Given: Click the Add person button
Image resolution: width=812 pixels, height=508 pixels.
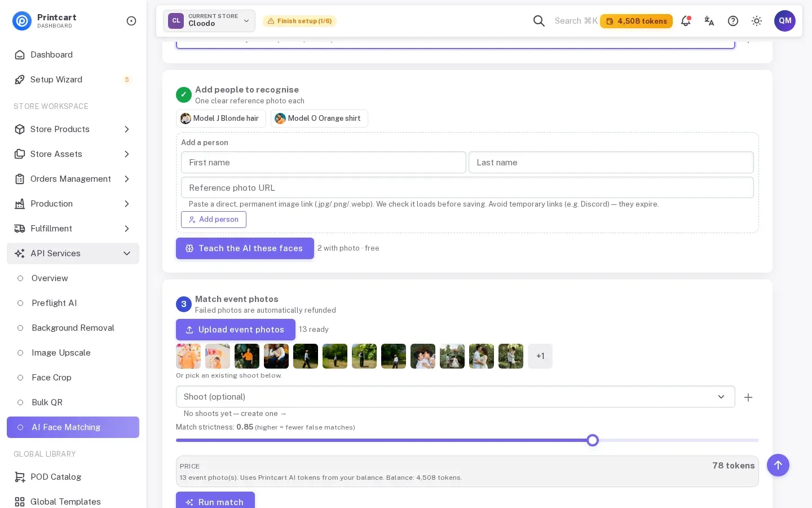Looking at the screenshot, I should pos(214,220).
